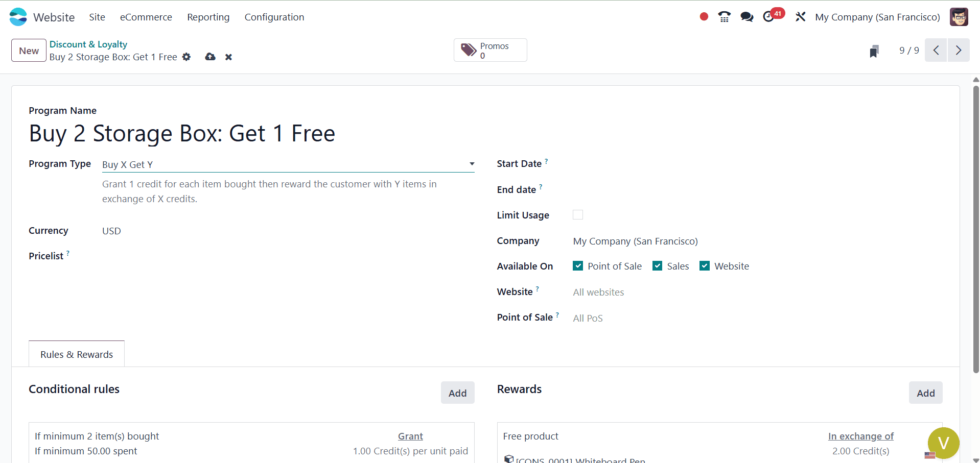Open the activities clock with 41 notifications

769,16
